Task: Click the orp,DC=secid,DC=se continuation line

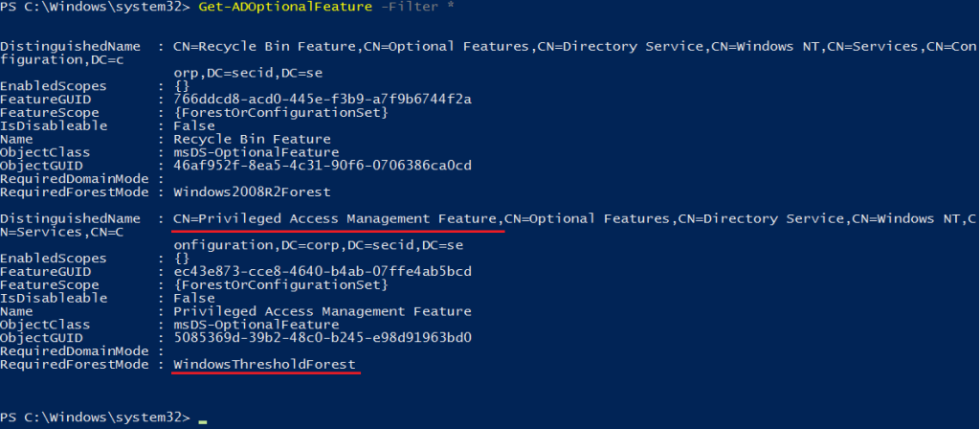Action: (x=248, y=73)
